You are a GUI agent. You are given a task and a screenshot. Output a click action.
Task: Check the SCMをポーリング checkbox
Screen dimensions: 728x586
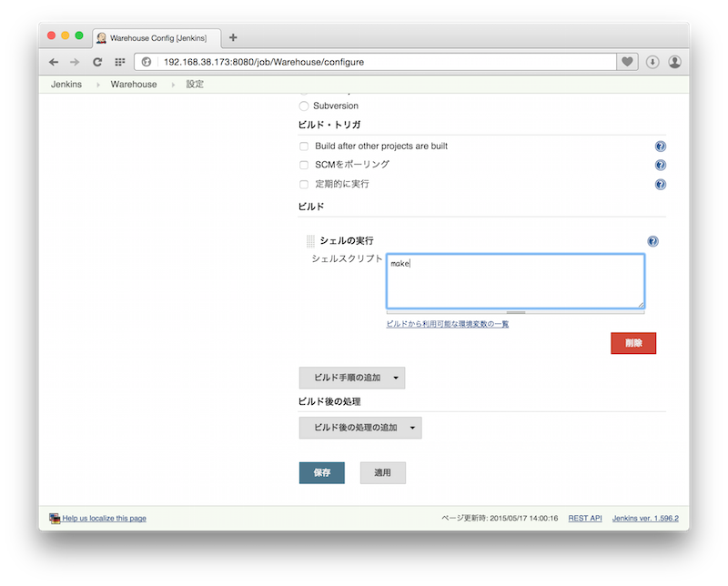[304, 165]
